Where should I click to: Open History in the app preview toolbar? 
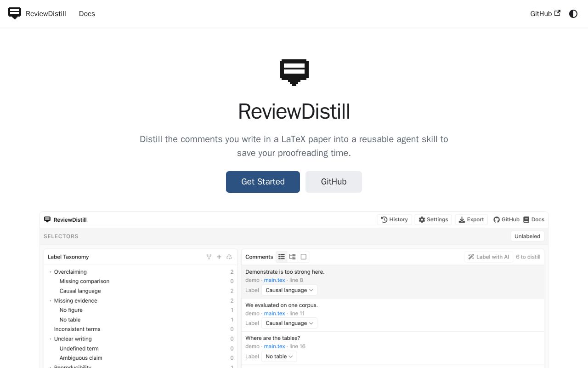pos(395,220)
